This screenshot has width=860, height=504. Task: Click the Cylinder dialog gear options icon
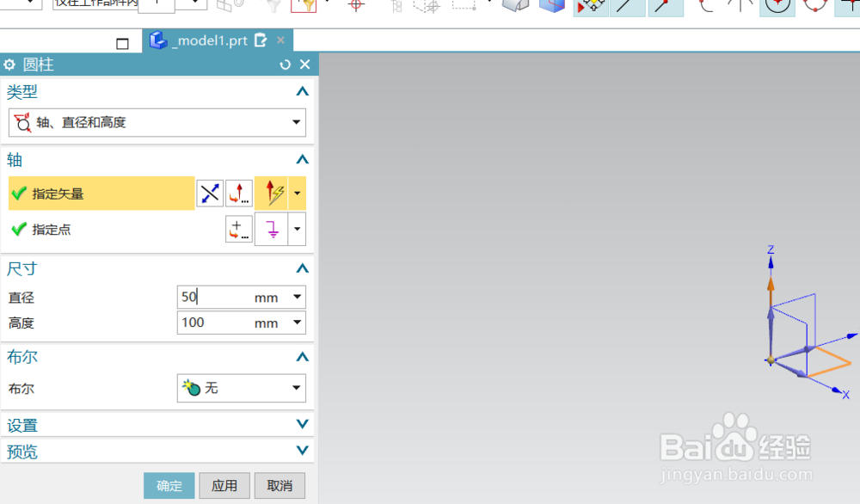pyautogui.click(x=9, y=65)
